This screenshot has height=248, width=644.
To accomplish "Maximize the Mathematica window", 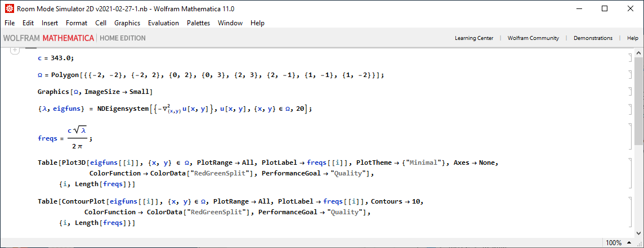I will (604, 8).
